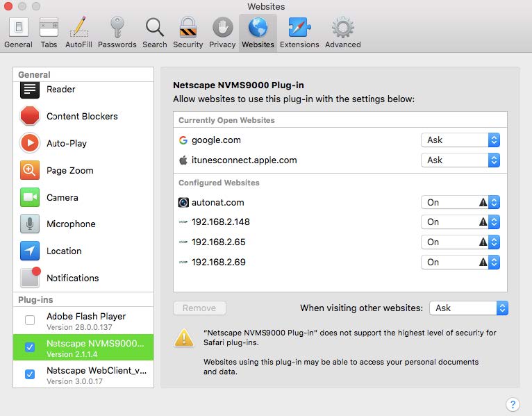Open the Privacy preferences pane
The height and width of the screenshot is (416, 532).
click(222, 33)
